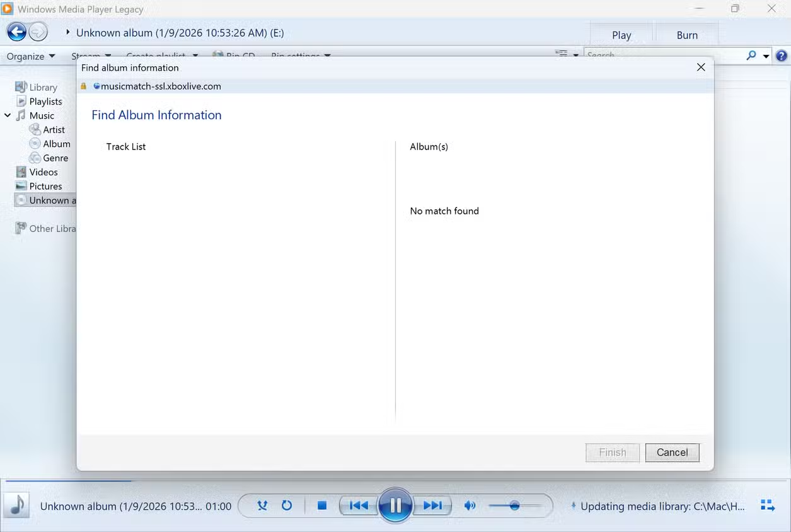Dismiss dialog with the Cancel button

pos(672,452)
